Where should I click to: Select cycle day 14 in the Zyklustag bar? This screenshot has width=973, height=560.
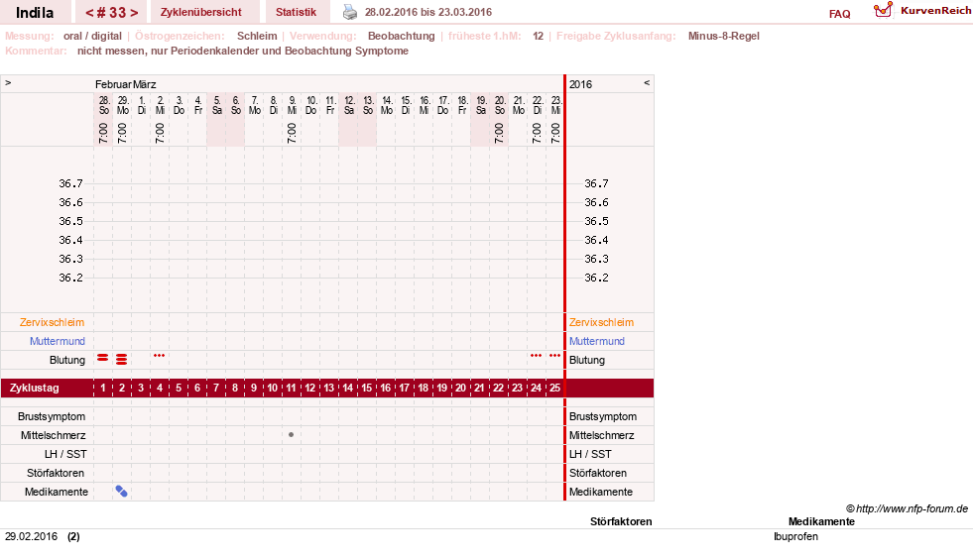[x=347, y=388]
